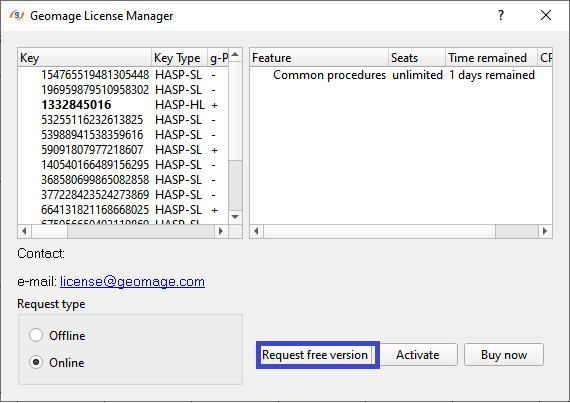The width and height of the screenshot is (570, 403).
Task: Click the key list scroll up arrow
Action: tap(235, 55)
